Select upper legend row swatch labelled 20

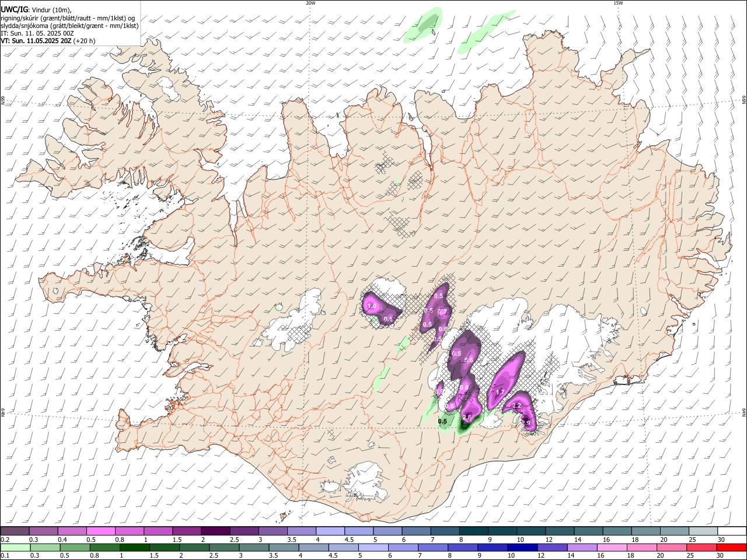pos(675,531)
